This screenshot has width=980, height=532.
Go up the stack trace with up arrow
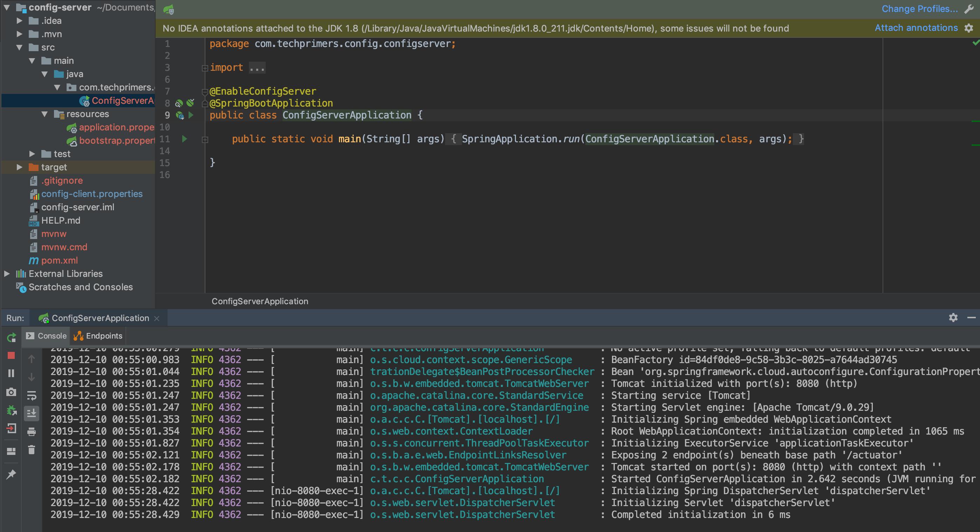(x=32, y=359)
